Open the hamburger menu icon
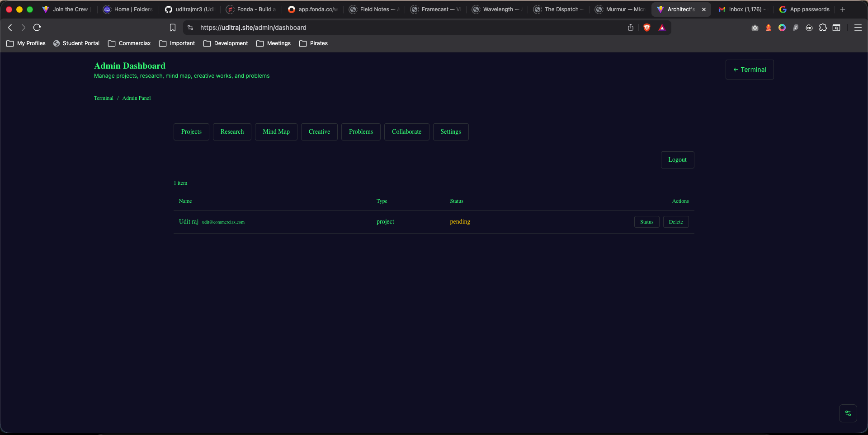Viewport: 868px width, 435px height. click(858, 28)
